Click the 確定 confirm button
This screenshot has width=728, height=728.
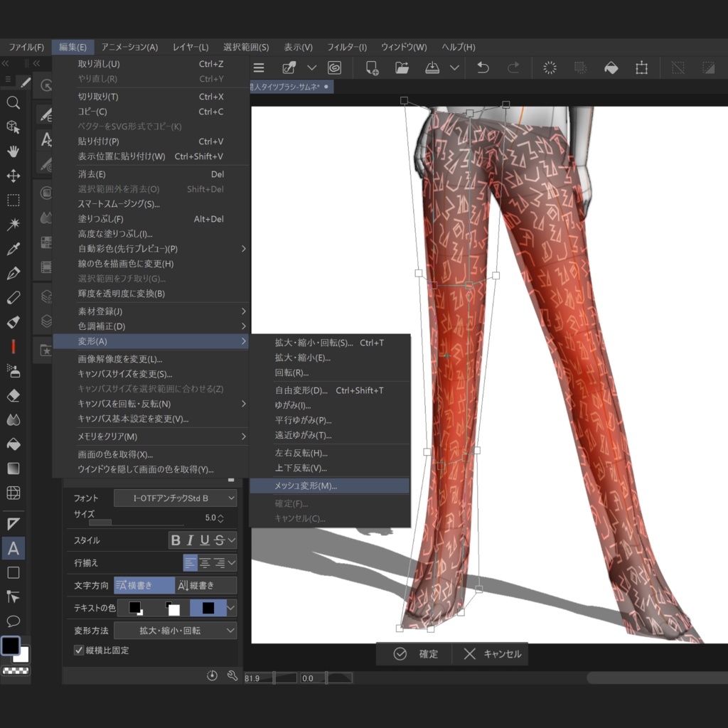click(x=417, y=654)
